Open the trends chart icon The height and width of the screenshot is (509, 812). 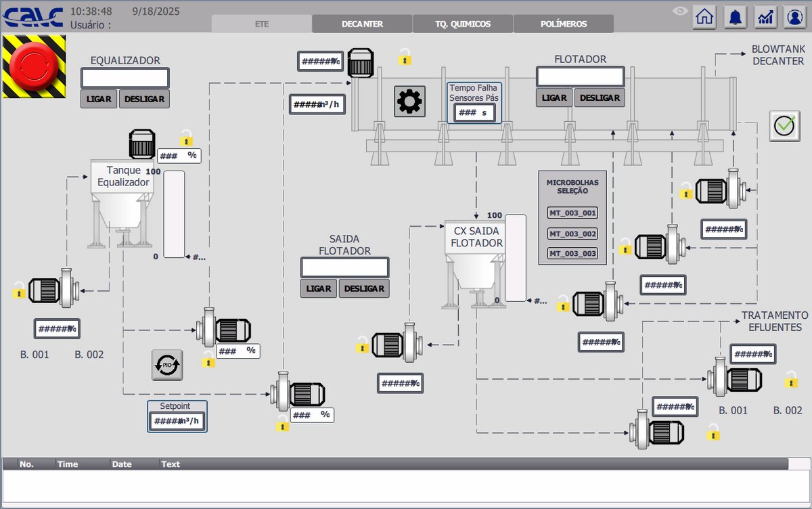pyautogui.click(x=766, y=17)
